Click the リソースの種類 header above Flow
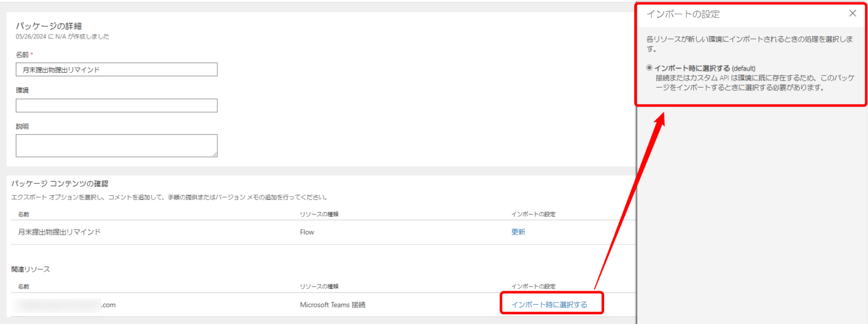The height and width of the screenshot is (324, 868). coord(319,214)
